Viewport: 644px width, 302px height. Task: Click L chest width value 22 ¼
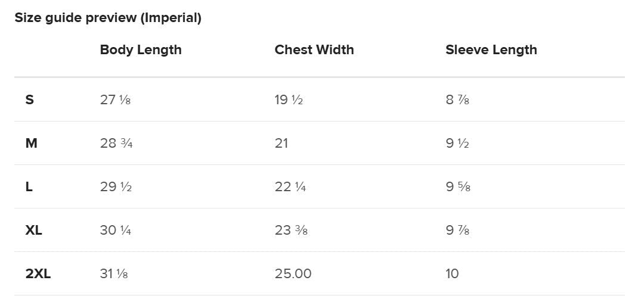(x=290, y=186)
